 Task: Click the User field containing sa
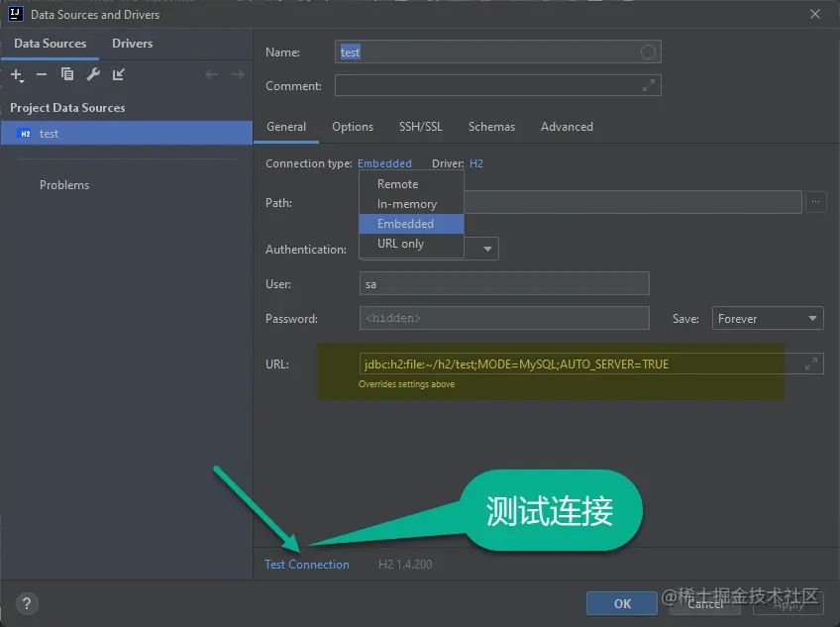(504, 283)
